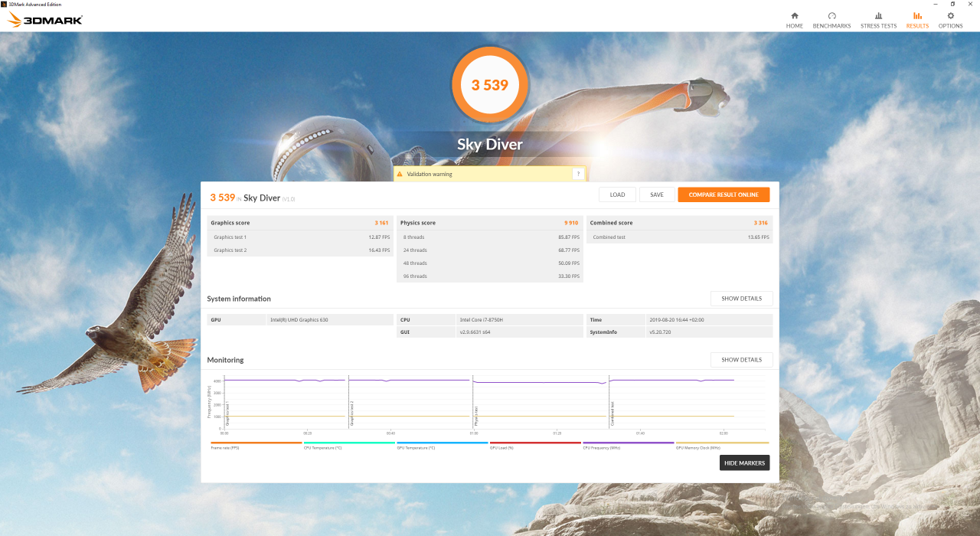The image size is (980, 536).
Task: Click the Graphics test 2 marker in chart
Action: pos(352,413)
